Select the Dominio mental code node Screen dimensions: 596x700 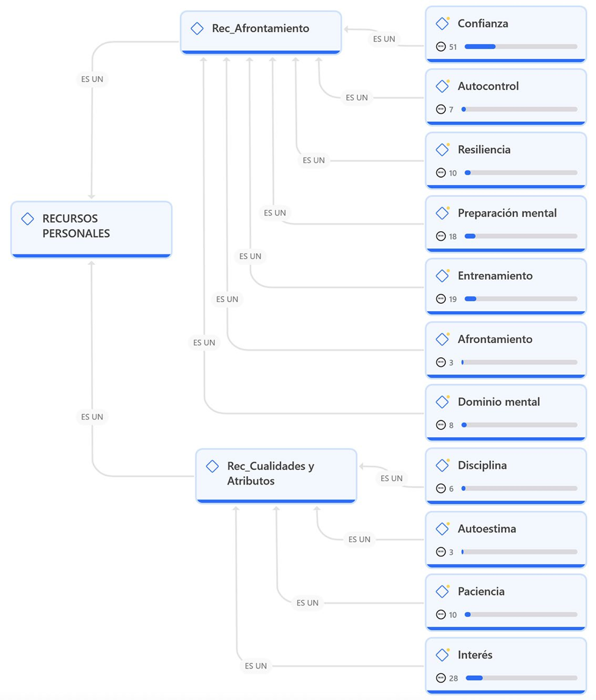[505, 412]
